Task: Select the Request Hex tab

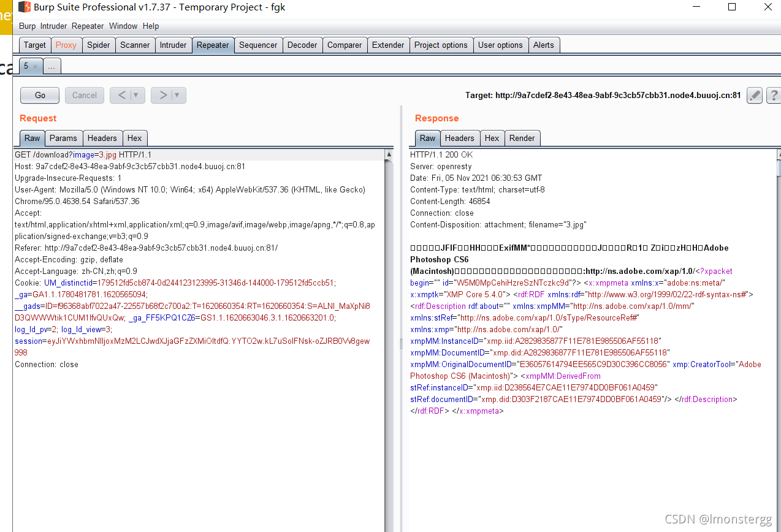Action: [x=135, y=138]
